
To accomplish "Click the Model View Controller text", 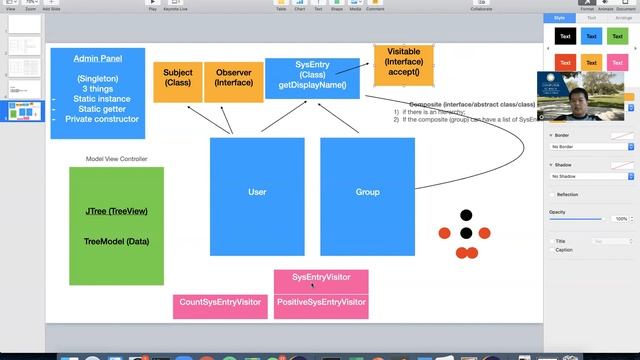I will click(x=116, y=159).
